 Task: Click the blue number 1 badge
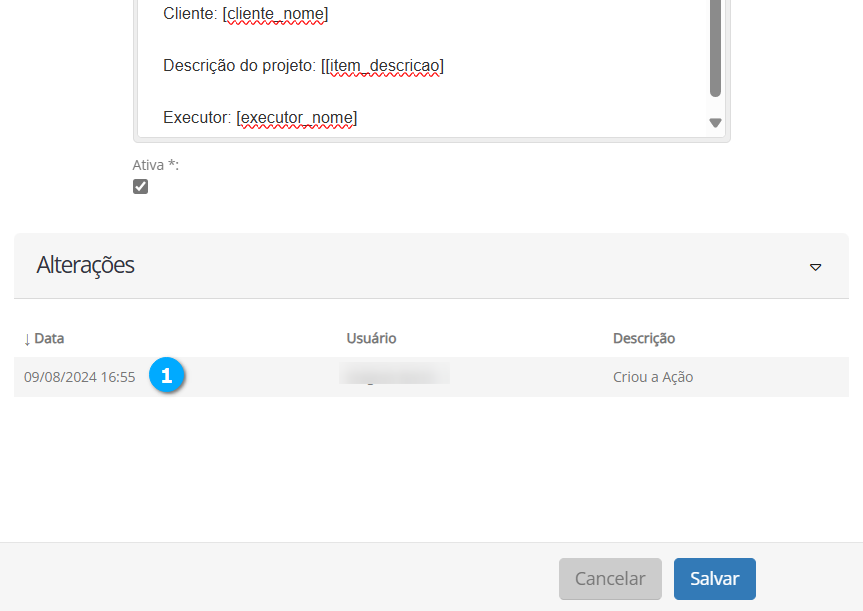pyautogui.click(x=167, y=376)
